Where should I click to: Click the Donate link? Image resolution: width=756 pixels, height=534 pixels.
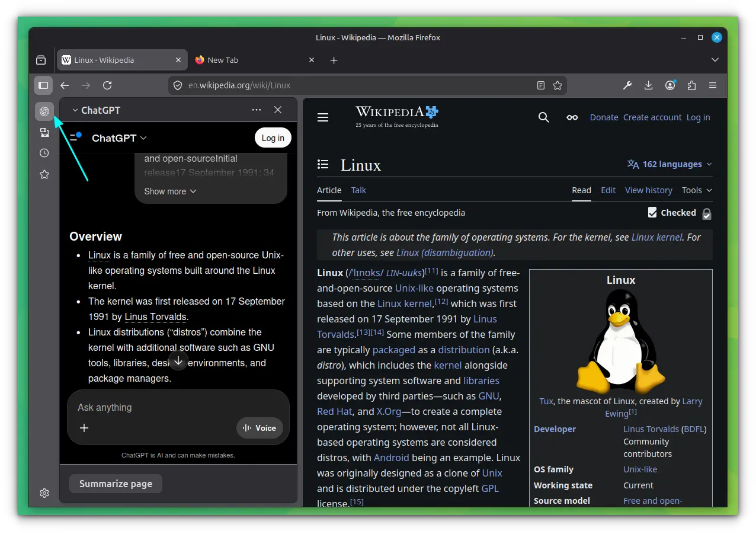click(604, 117)
